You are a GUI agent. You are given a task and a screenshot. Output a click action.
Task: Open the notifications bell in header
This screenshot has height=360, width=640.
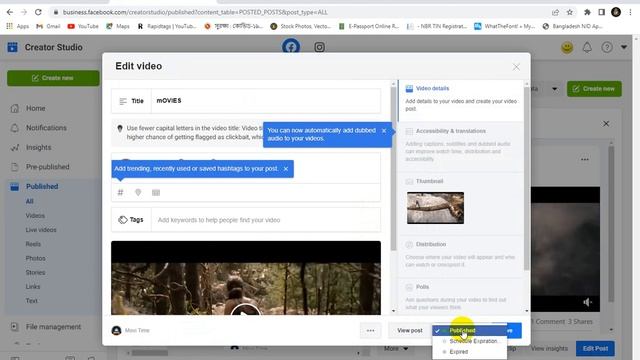(x=587, y=47)
